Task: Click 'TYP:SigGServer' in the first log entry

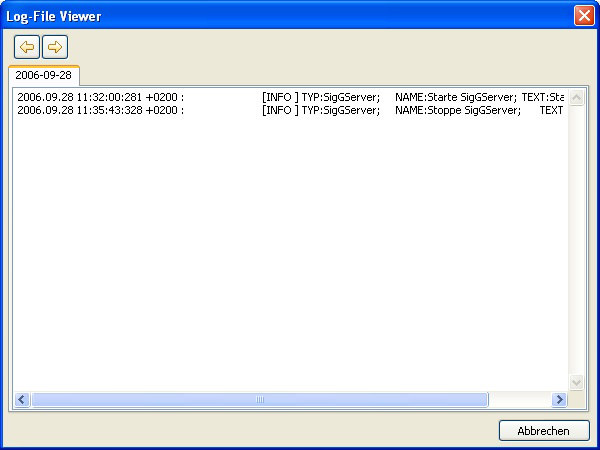Action: point(340,97)
